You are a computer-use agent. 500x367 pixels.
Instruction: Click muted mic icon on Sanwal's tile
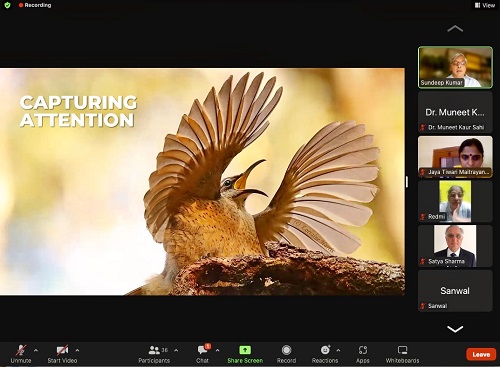point(423,306)
